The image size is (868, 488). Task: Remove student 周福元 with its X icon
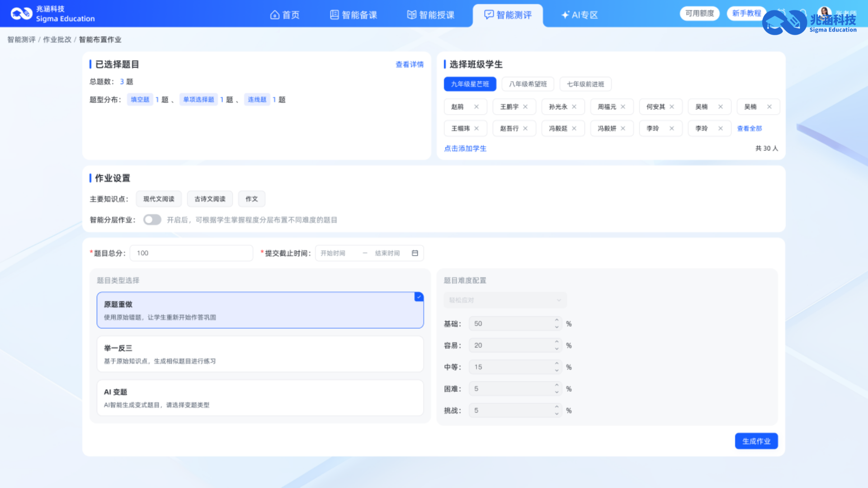(623, 107)
